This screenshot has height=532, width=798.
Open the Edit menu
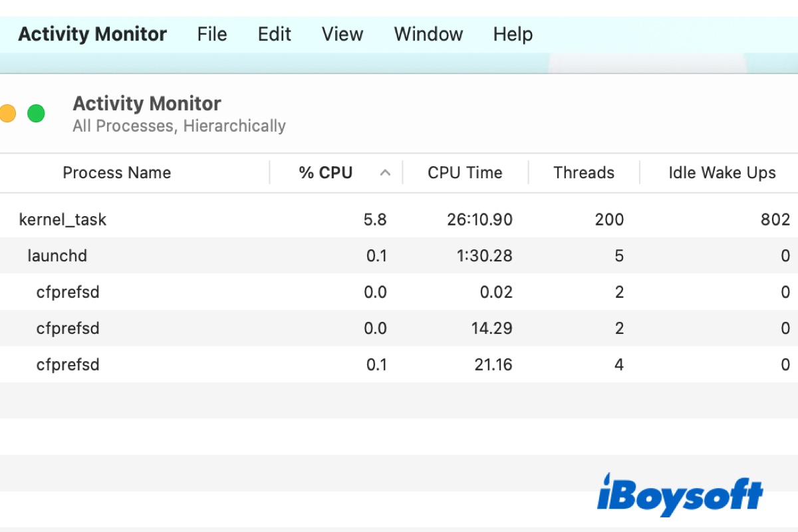(x=275, y=34)
